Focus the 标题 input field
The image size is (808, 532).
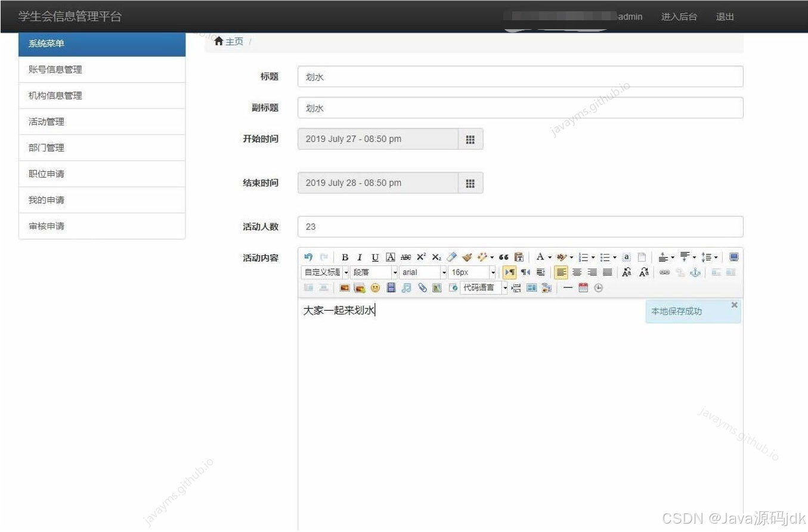tap(520, 77)
